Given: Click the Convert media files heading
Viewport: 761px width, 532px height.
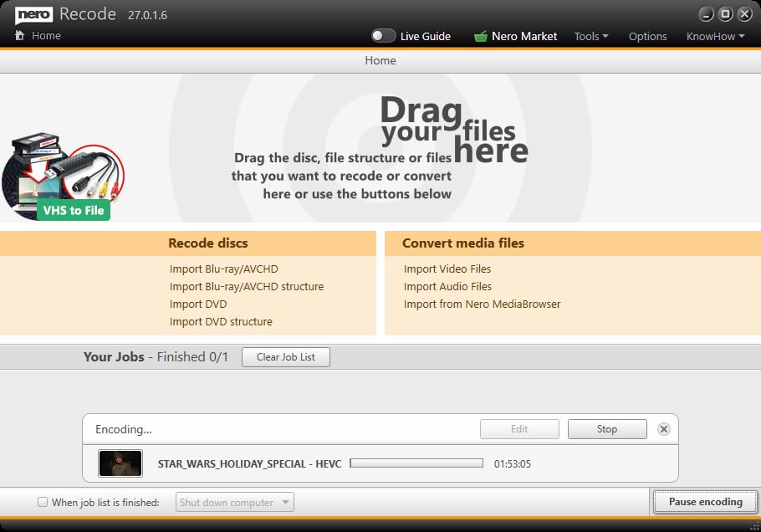Looking at the screenshot, I should click(x=463, y=243).
